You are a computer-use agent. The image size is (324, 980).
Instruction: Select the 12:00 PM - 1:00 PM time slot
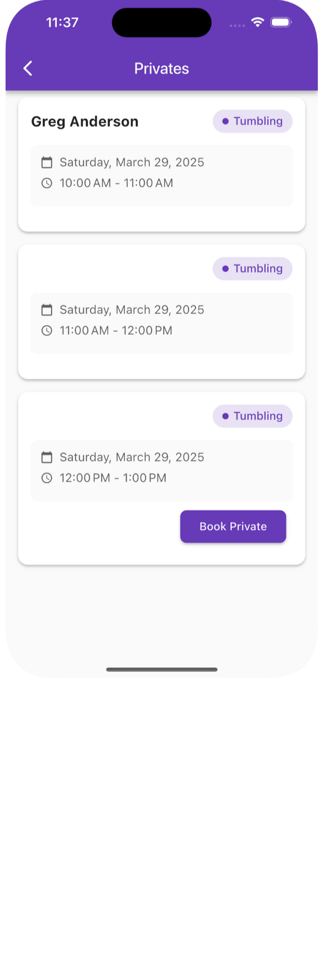click(x=113, y=478)
